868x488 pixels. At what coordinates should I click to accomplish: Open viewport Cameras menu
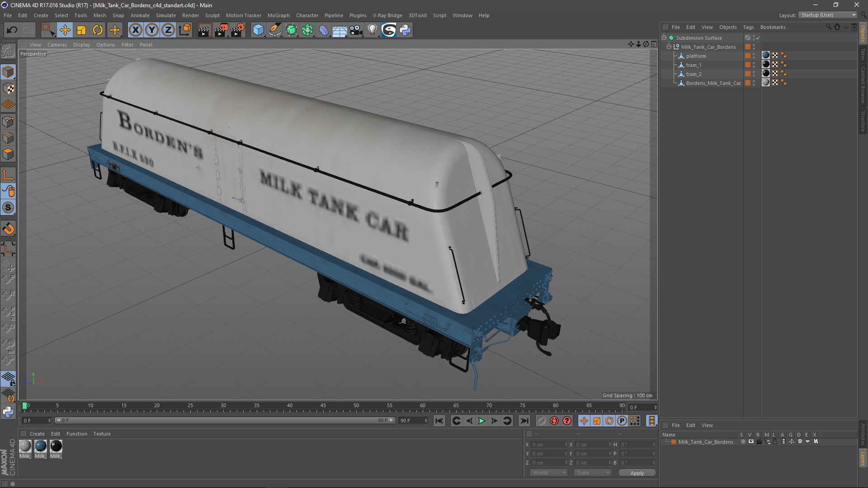point(57,45)
